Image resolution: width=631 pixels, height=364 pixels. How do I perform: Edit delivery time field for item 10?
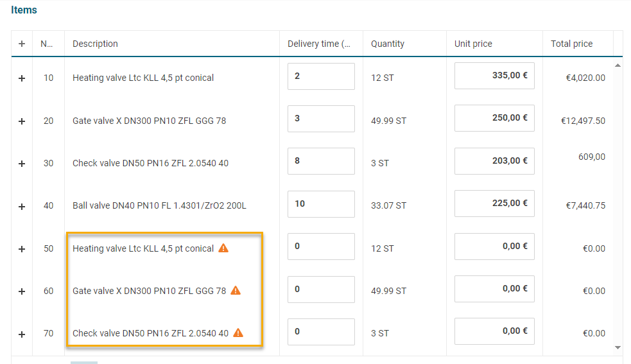(321, 76)
